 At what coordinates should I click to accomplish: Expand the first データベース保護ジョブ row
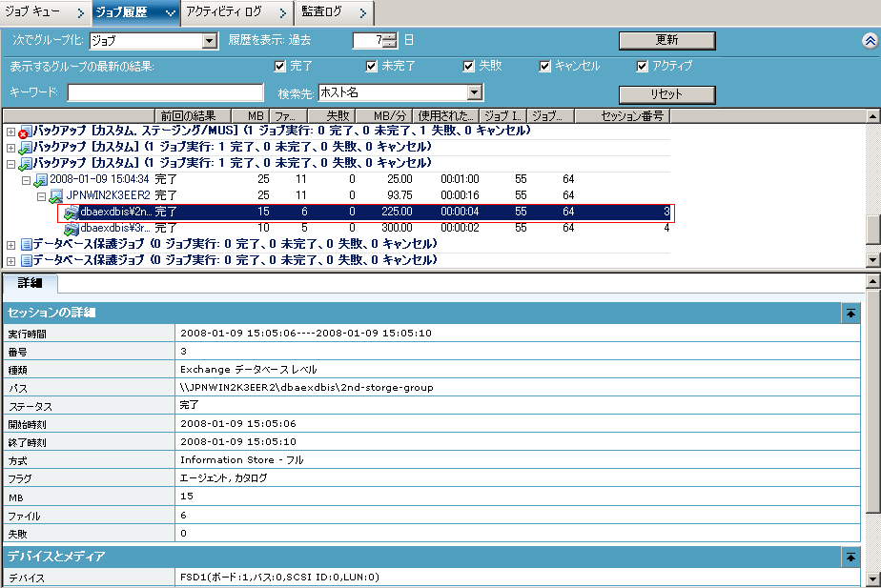pos(10,246)
